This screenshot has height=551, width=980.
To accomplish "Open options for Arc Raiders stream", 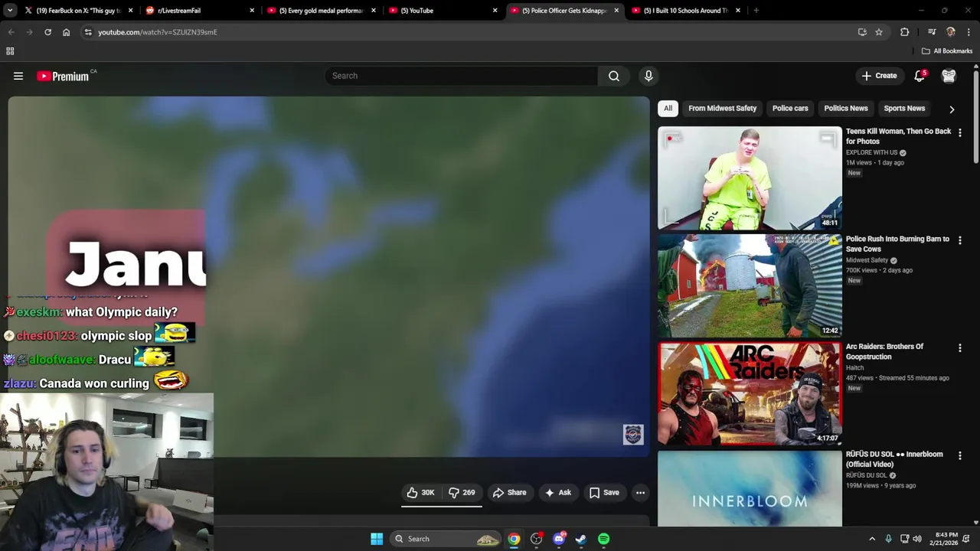I will pyautogui.click(x=959, y=348).
